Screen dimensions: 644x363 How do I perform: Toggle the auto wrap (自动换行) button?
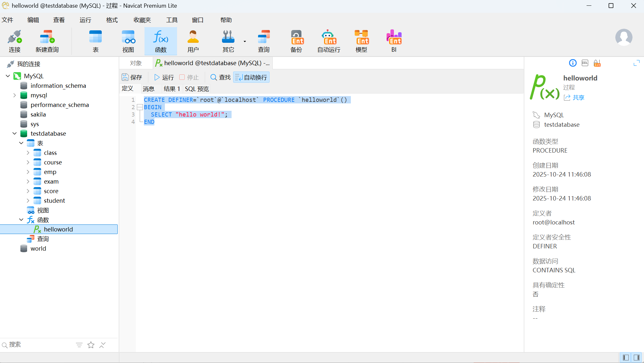coord(251,77)
